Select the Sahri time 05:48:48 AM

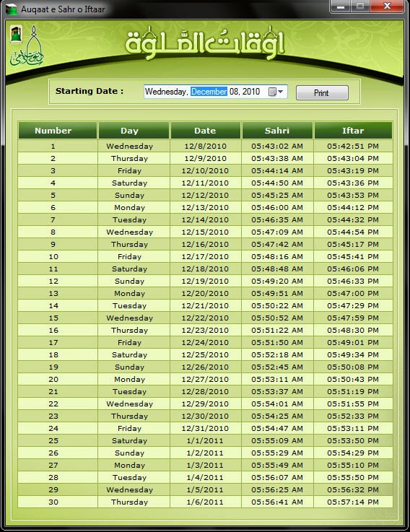tap(277, 269)
